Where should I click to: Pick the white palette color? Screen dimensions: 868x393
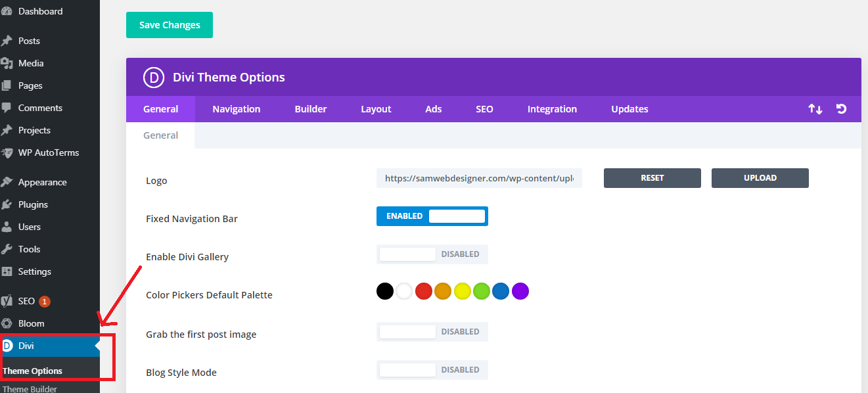(404, 291)
